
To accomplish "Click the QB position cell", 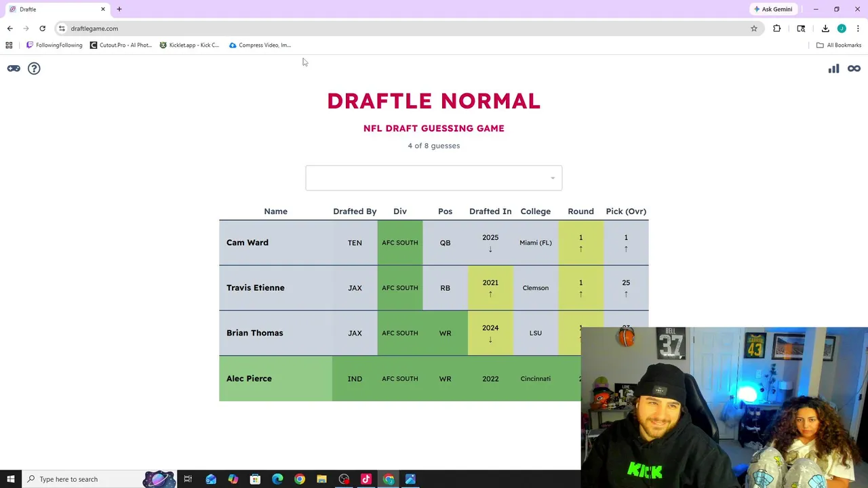I will pyautogui.click(x=445, y=243).
